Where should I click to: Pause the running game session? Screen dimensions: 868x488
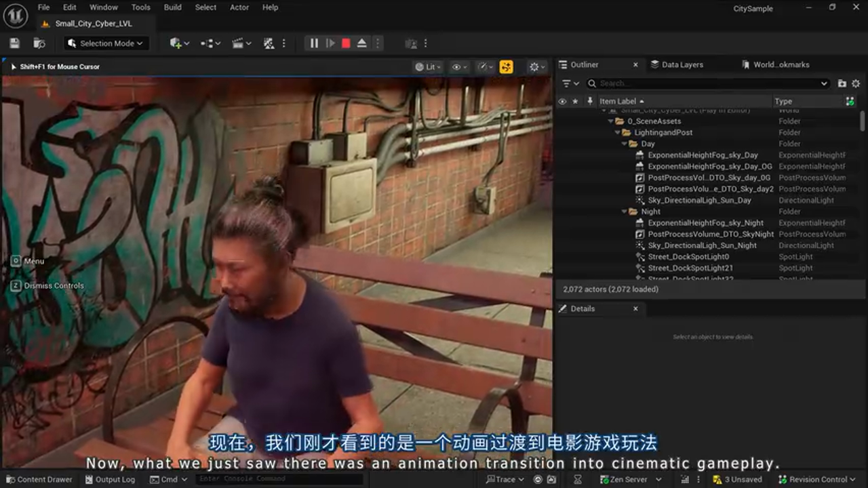coord(314,43)
